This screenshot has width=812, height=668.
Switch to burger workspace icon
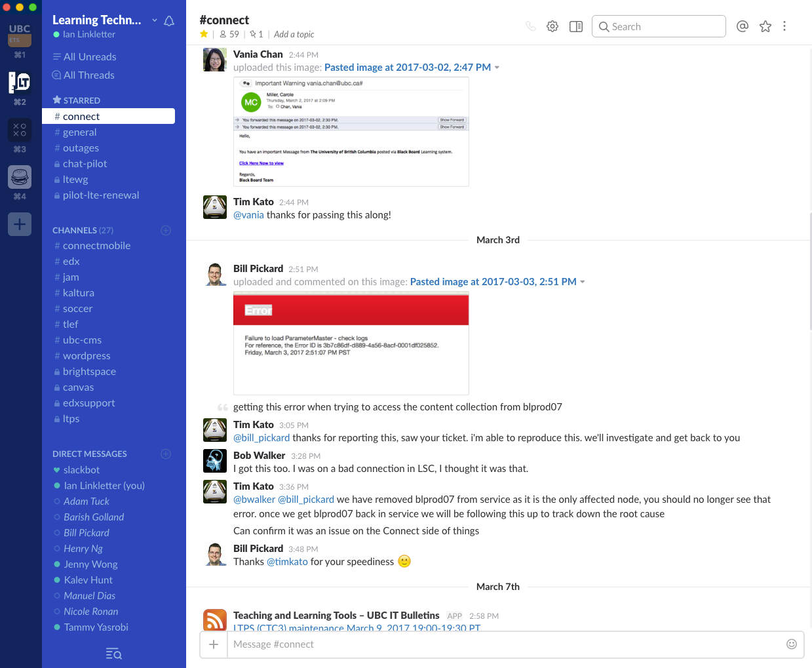20,176
